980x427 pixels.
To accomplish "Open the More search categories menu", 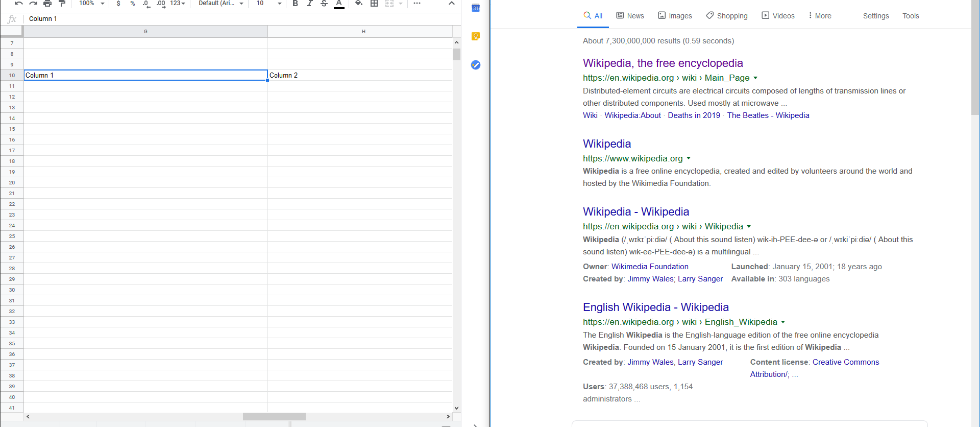I will point(820,16).
